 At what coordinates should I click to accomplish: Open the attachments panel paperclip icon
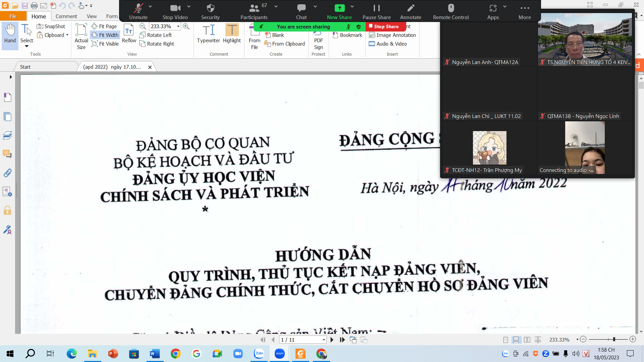(7, 173)
